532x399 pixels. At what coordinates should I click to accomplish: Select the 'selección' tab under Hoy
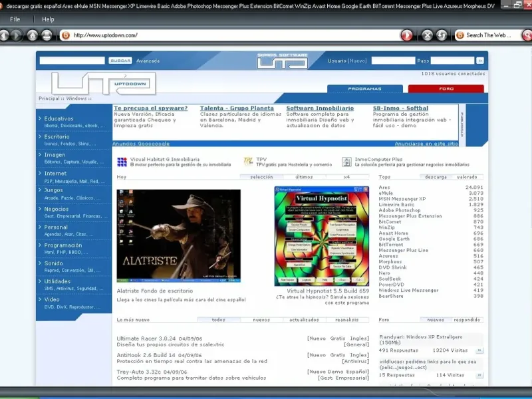click(x=261, y=177)
